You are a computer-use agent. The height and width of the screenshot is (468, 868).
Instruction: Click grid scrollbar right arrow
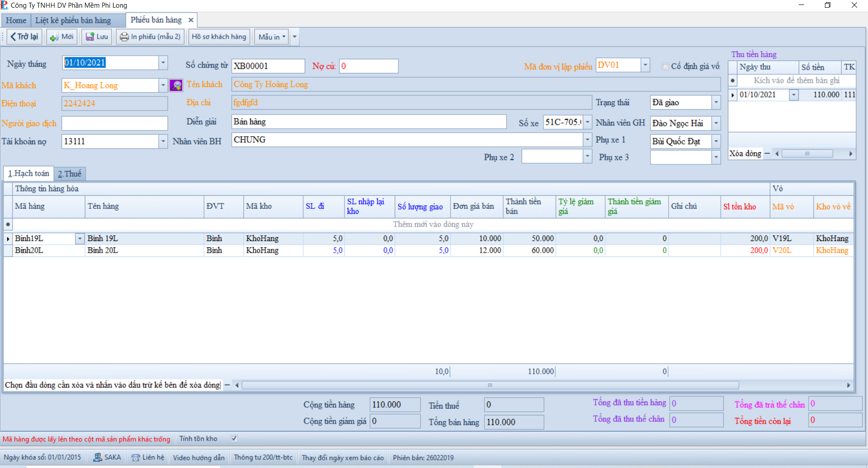point(849,385)
